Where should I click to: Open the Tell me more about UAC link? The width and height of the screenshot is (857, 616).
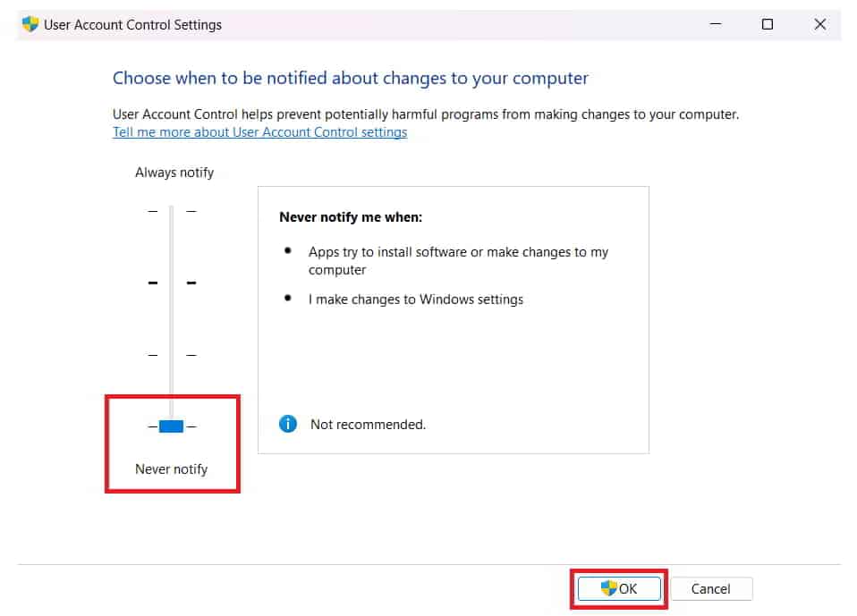(259, 132)
